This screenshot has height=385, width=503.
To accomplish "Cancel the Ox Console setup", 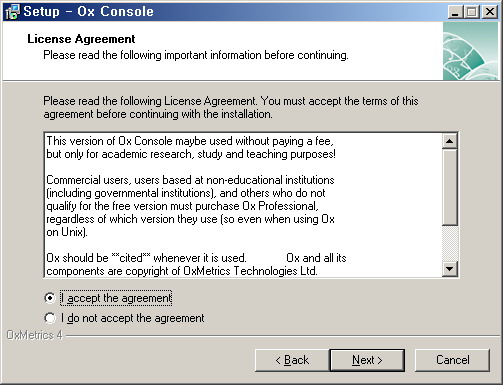I will point(452,360).
